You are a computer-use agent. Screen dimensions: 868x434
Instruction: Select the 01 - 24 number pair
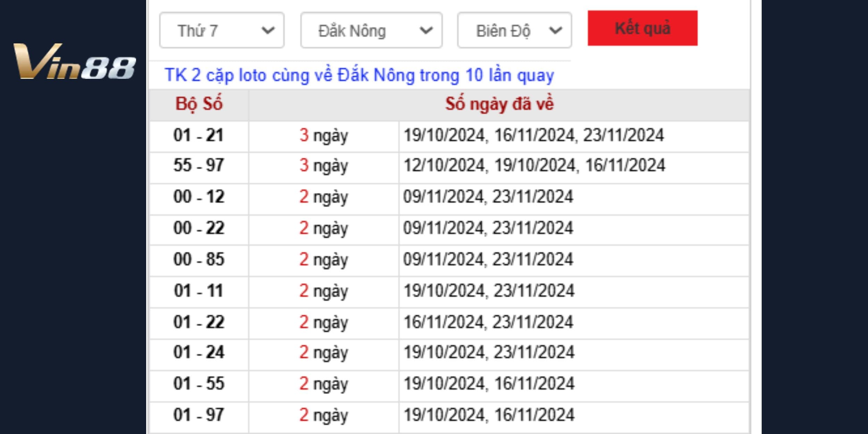[199, 352]
